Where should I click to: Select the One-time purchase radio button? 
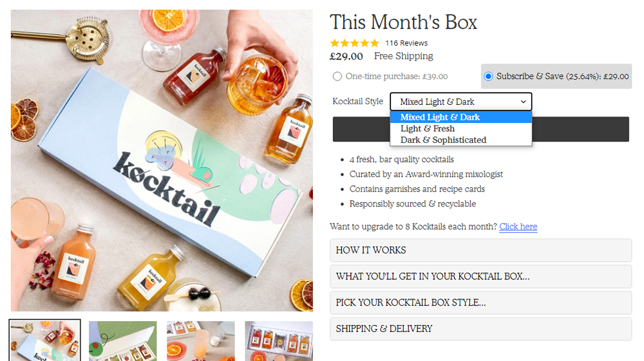click(x=337, y=77)
